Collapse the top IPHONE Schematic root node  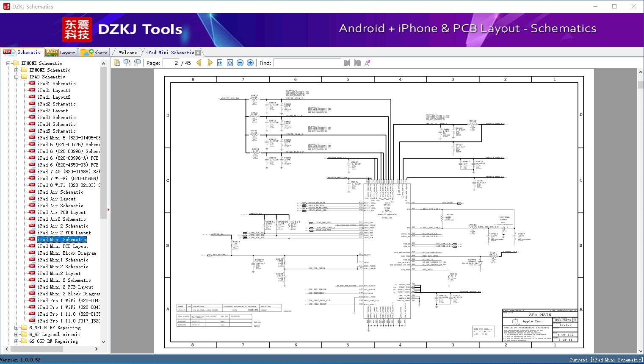click(x=8, y=63)
